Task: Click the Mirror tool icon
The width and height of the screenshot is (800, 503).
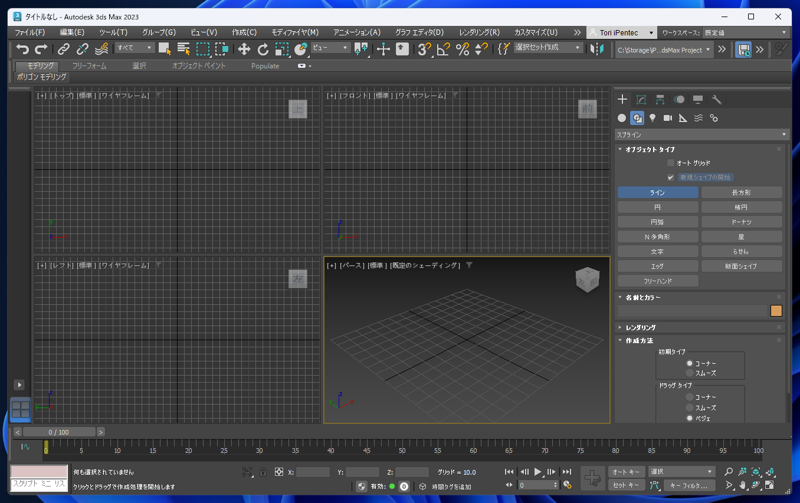Action: point(596,49)
